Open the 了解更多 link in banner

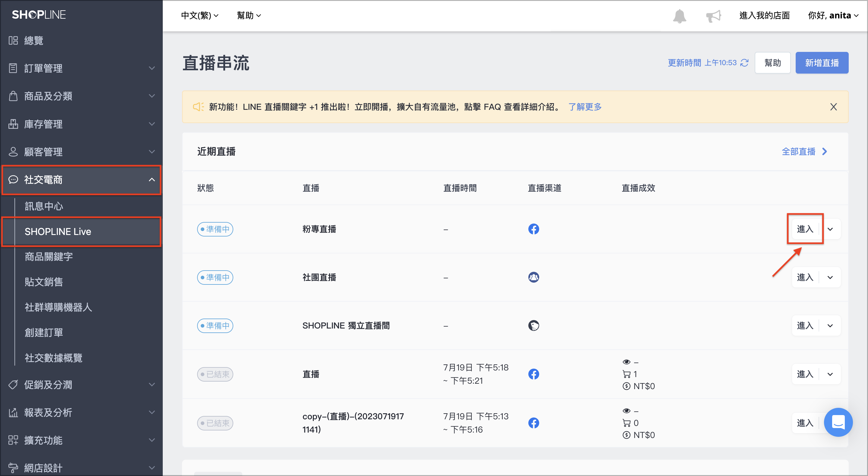[x=585, y=107]
